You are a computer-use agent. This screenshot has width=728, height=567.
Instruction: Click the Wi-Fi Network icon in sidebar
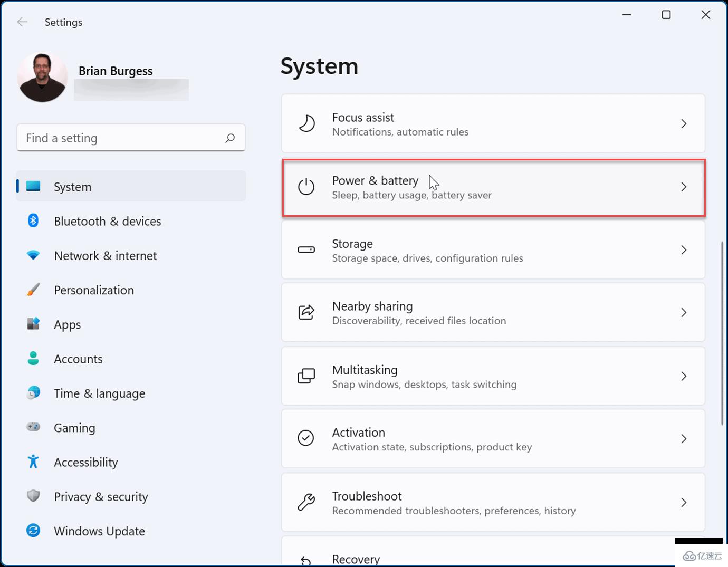(33, 255)
